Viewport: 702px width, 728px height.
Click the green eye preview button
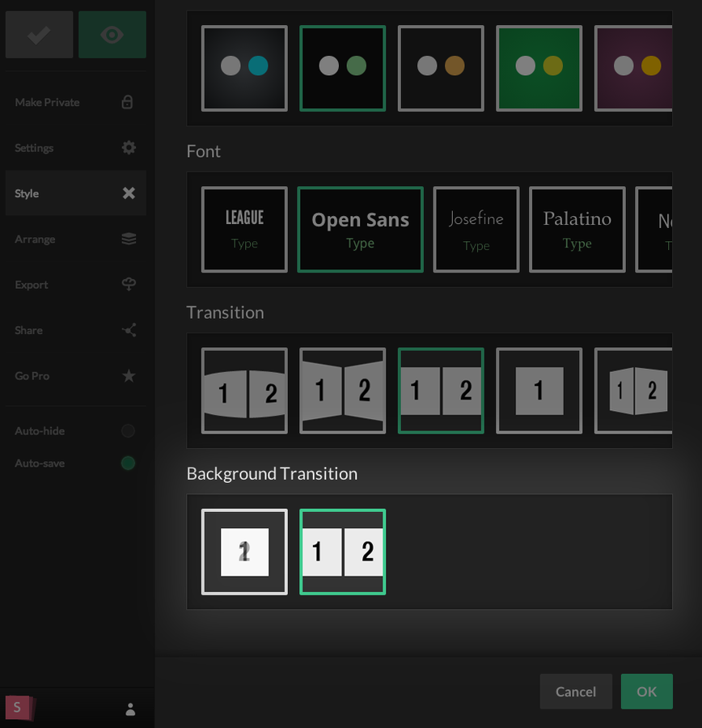(112, 35)
